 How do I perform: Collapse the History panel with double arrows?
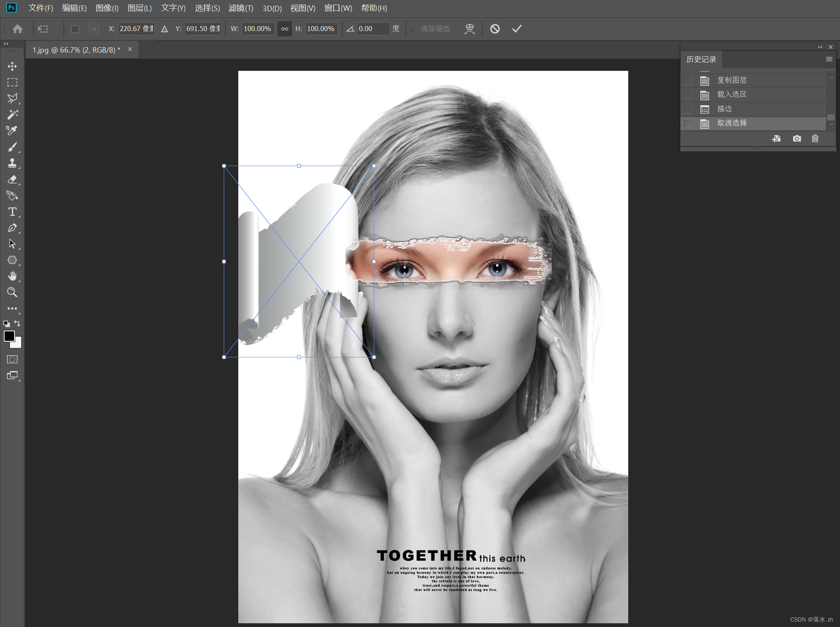pos(820,47)
